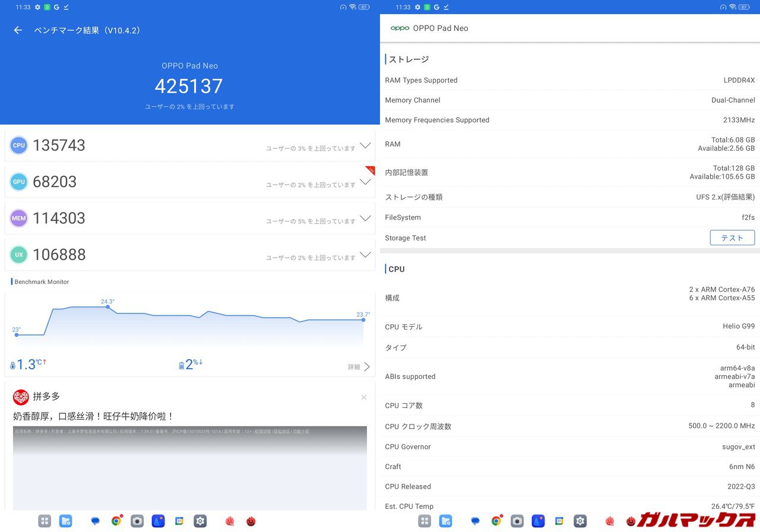Tap the 425137 total score
Viewport: 760px width, 532px height.
[x=189, y=86]
